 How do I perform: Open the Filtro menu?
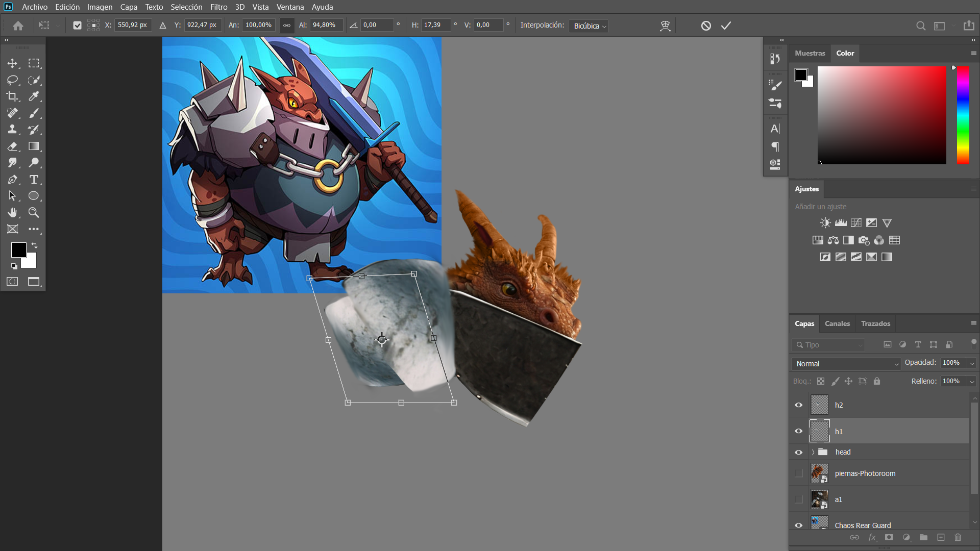pyautogui.click(x=218, y=7)
